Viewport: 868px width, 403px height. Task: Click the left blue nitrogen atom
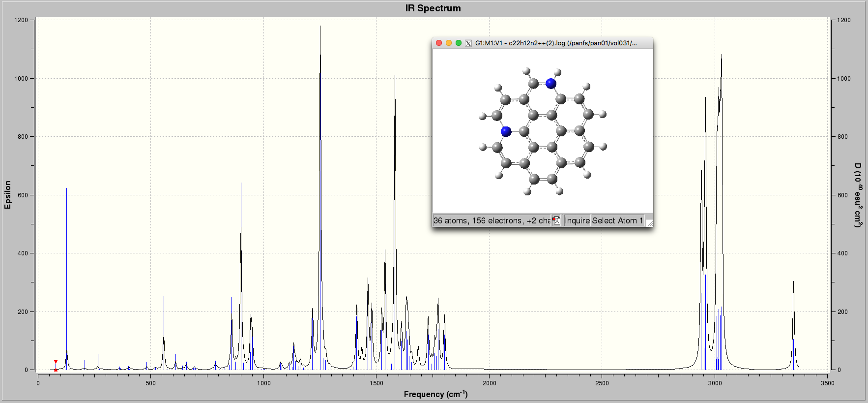click(506, 131)
